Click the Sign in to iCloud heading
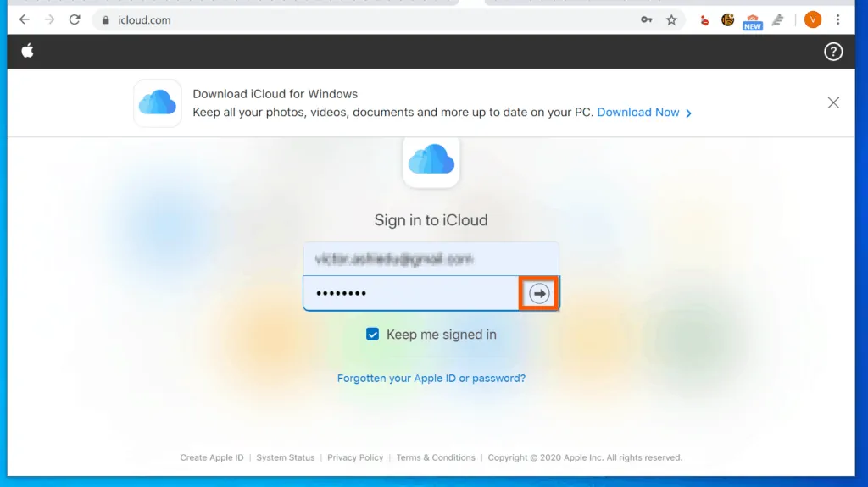 (431, 220)
